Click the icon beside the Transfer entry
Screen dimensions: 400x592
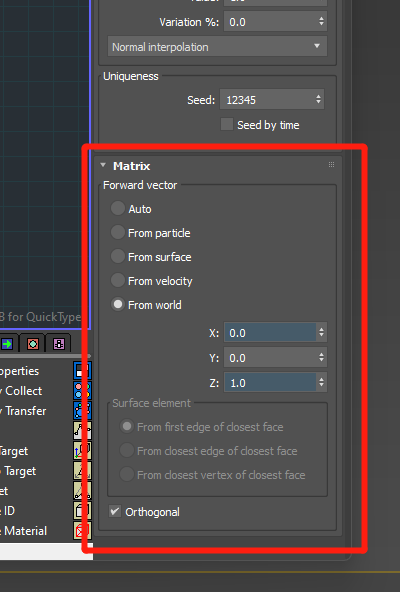(x=82, y=411)
